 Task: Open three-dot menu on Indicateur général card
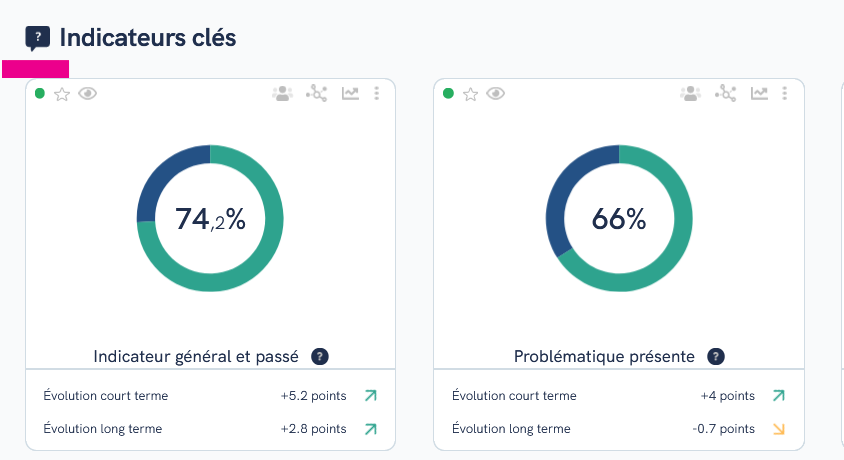pos(377,94)
